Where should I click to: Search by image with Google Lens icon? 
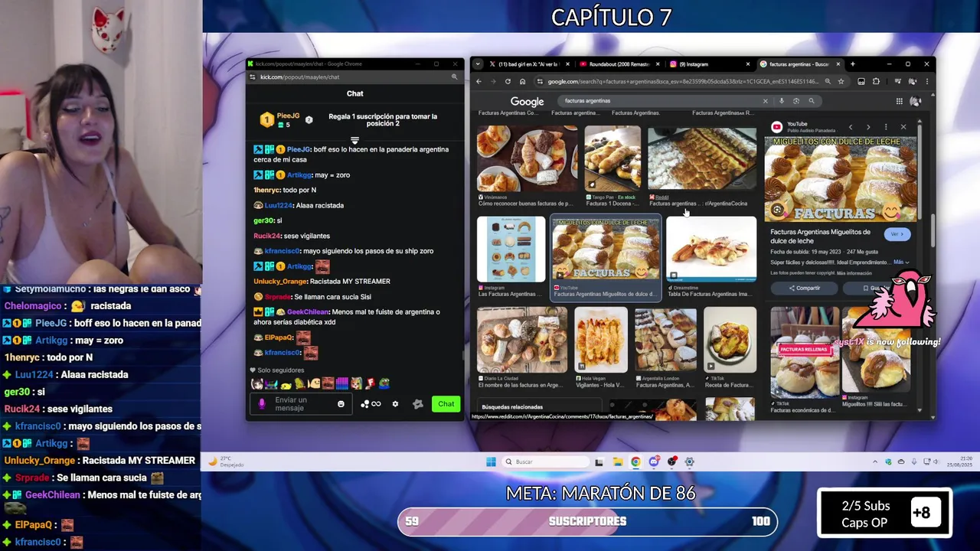tap(796, 101)
